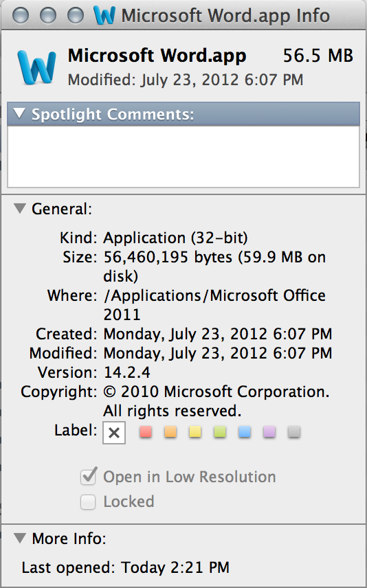Minimize the Info window
This screenshot has width=367, height=588.
pos(47,15)
